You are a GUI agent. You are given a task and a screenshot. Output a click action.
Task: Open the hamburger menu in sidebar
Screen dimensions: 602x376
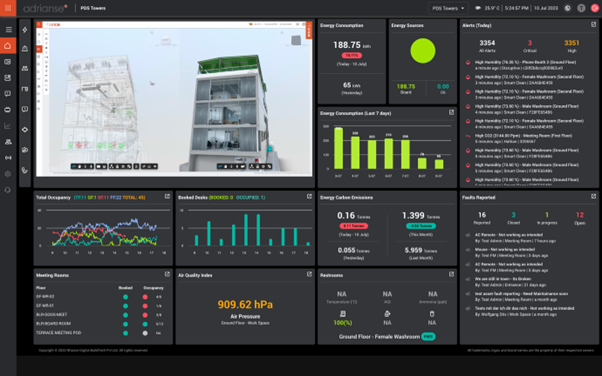coord(8,30)
